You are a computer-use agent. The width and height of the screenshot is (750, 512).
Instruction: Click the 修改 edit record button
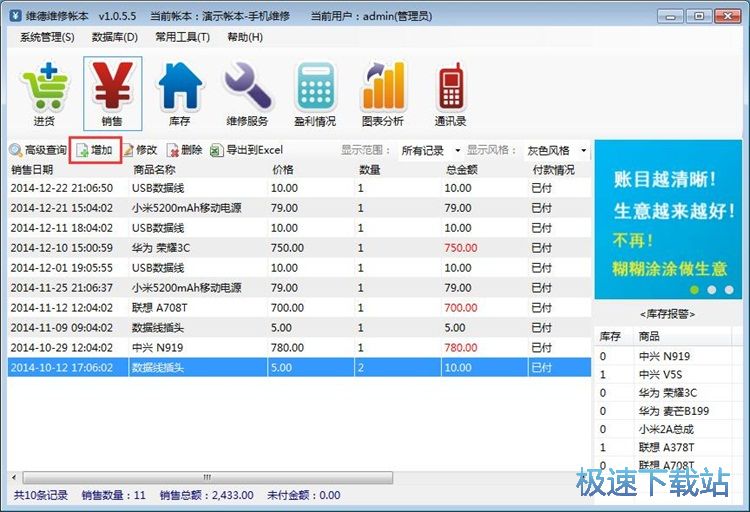[140, 150]
